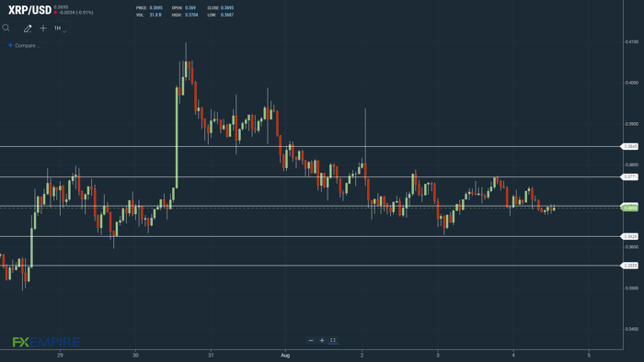Click the CLOSE 0.3695 value
Screen dimensions: 644x362
[227, 7]
